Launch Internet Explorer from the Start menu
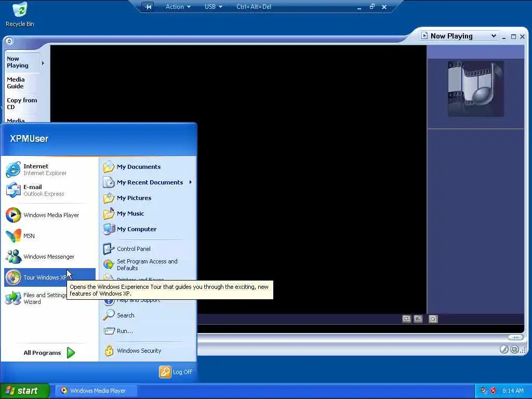The width and height of the screenshot is (532, 399). click(x=49, y=169)
